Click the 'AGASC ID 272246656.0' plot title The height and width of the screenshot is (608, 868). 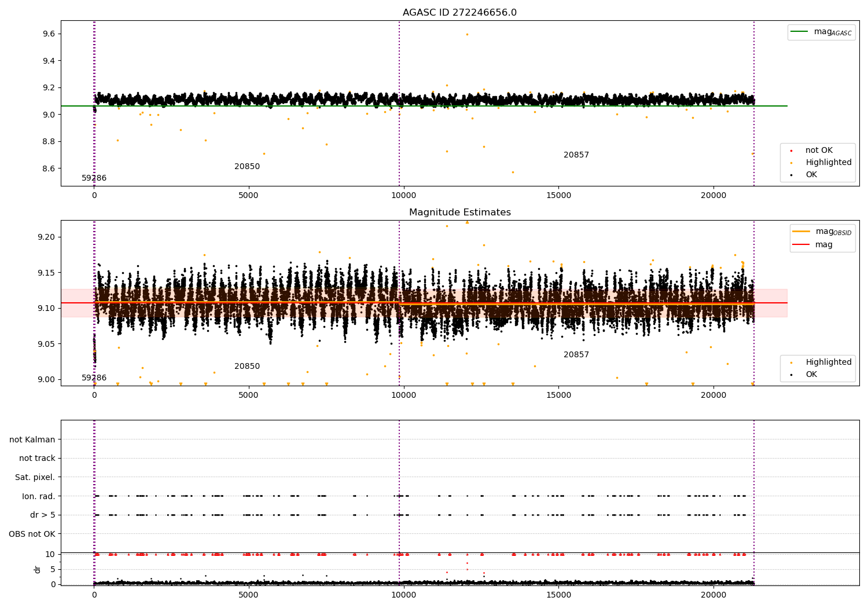point(459,13)
